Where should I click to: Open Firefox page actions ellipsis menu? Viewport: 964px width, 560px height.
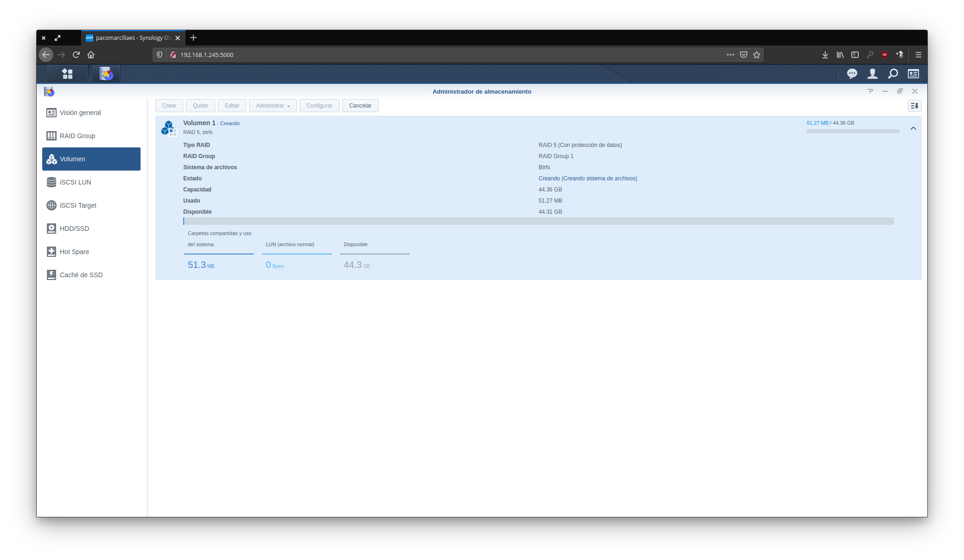730,55
